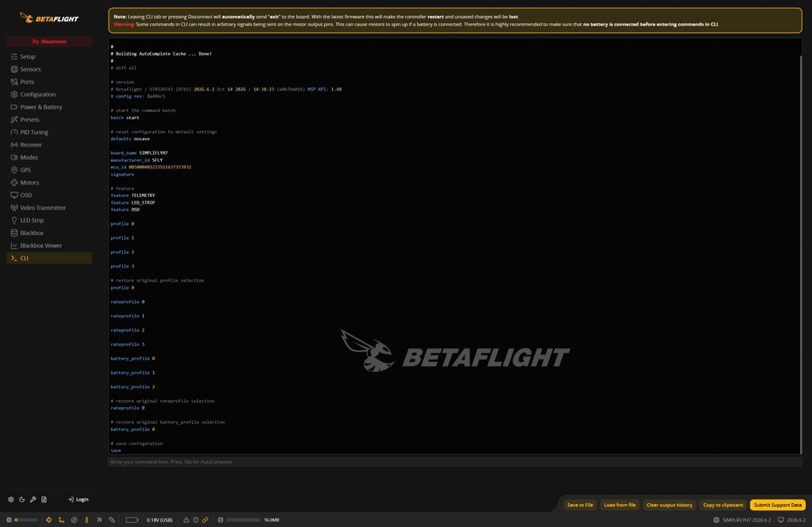This screenshot has width=812, height=527.
Task: Open the Presets tab
Action: click(x=49, y=119)
